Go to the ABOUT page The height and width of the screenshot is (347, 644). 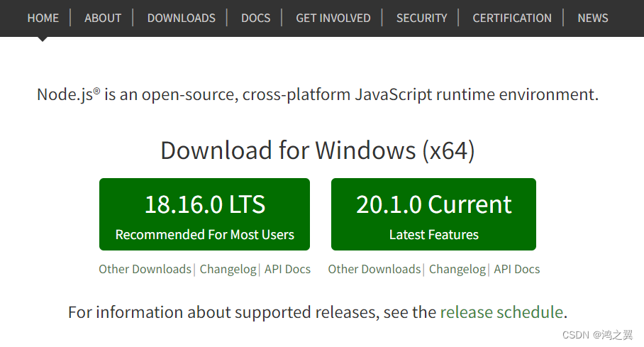[x=103, y=18]
